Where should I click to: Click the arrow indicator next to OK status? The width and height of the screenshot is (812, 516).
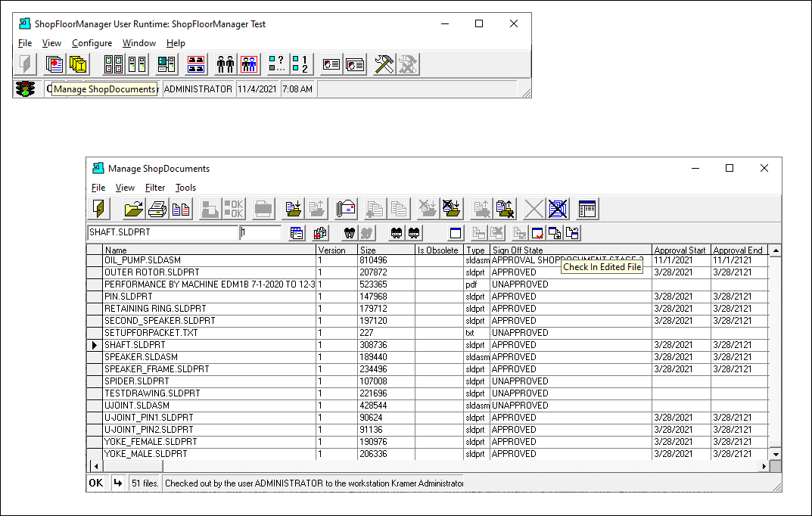[x=118, y=483]
